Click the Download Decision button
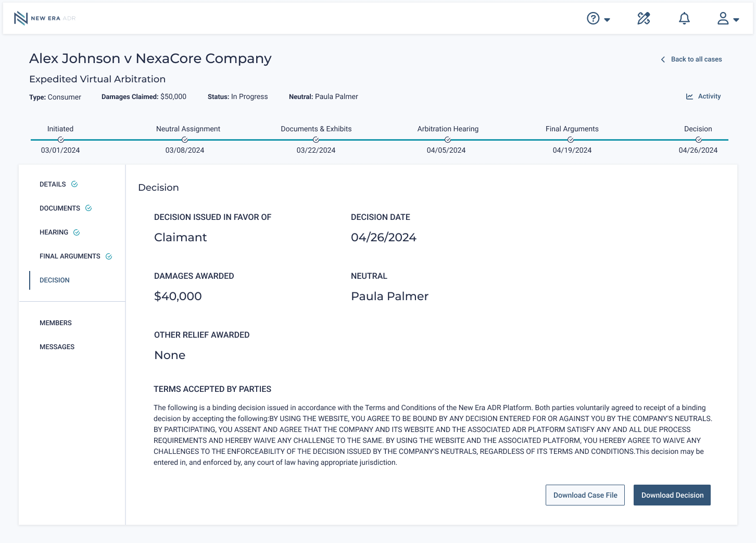The width and height of the screenshot is (756, 543). (672, 495)
